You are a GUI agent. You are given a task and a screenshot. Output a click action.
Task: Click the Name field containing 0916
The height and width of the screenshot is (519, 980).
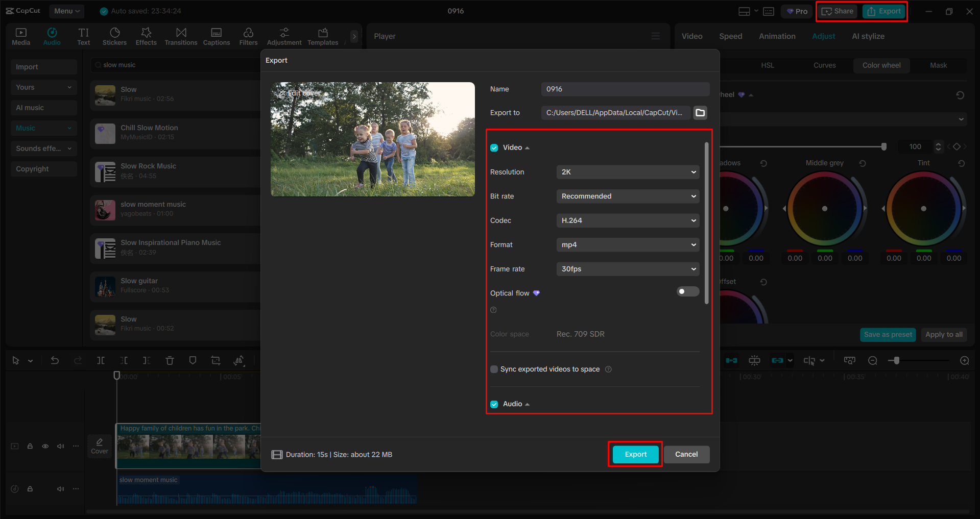(625, 89)
